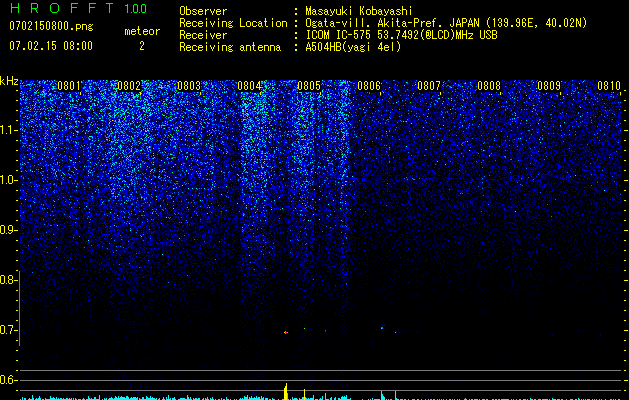
Task: Click the Receiving antenna label
Action: 230,47
